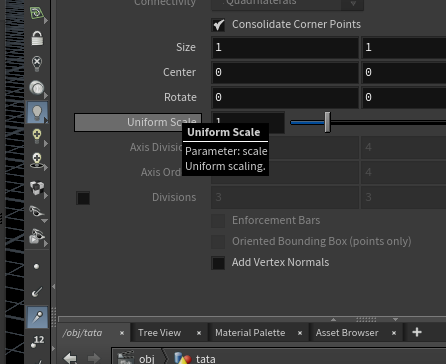This screenshot has width=446, height=364.
Task: Select the high quality lighting bulb-plus icon
Action: [x=37, y=137]
